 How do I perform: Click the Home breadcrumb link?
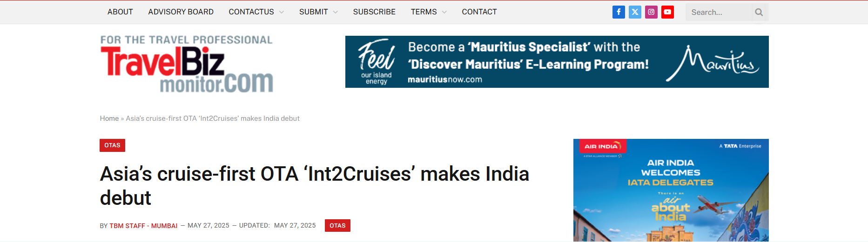pyautogui.click(x=109, y=118)
